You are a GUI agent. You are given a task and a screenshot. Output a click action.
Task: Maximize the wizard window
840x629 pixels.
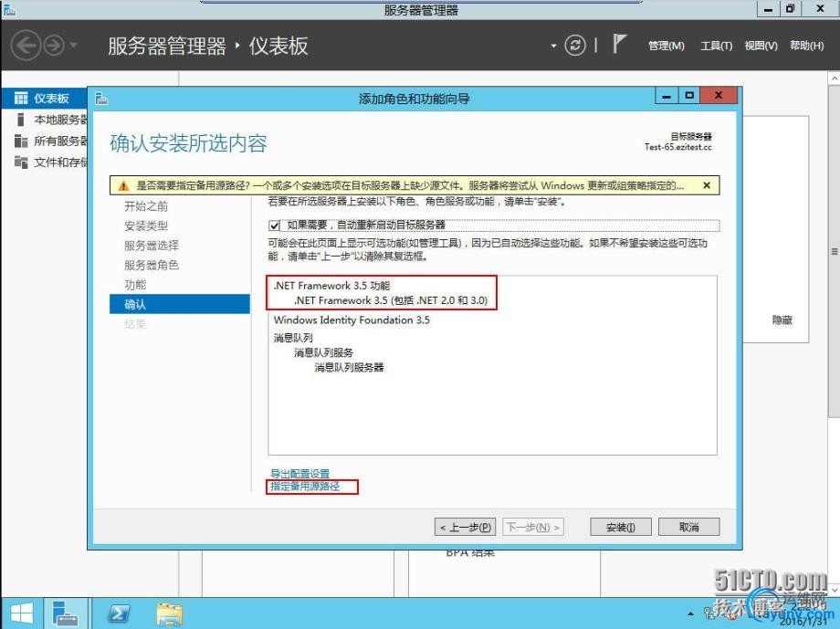(x=689, y=96)
